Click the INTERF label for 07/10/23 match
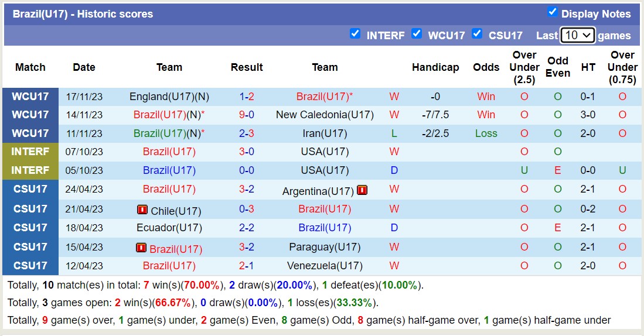 (30, 152)
